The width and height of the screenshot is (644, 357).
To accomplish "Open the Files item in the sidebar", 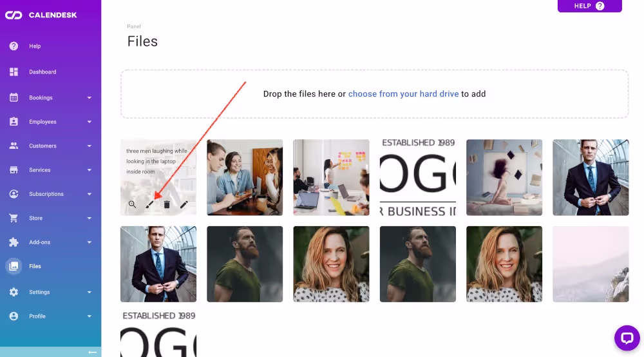I will [35, 266].
